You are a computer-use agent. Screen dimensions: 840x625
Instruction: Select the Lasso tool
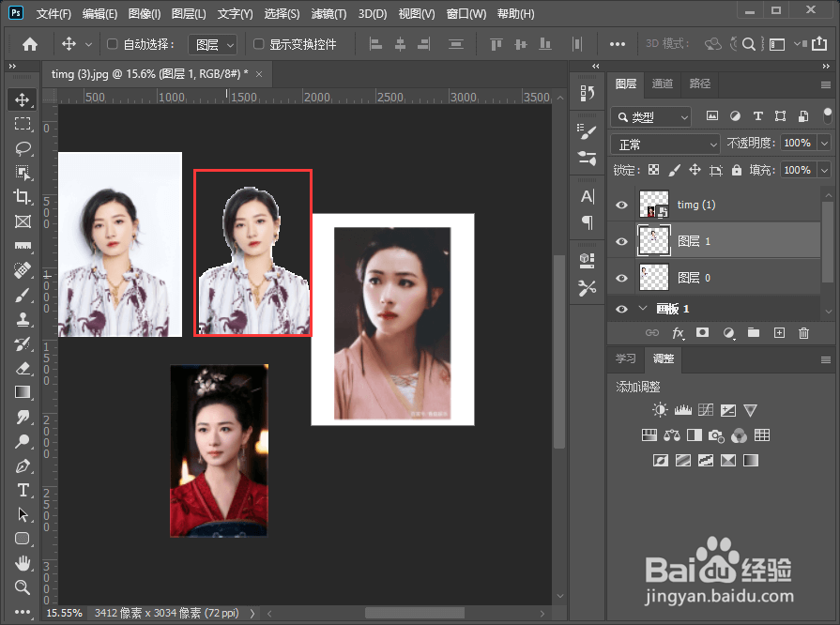[23, 148]
